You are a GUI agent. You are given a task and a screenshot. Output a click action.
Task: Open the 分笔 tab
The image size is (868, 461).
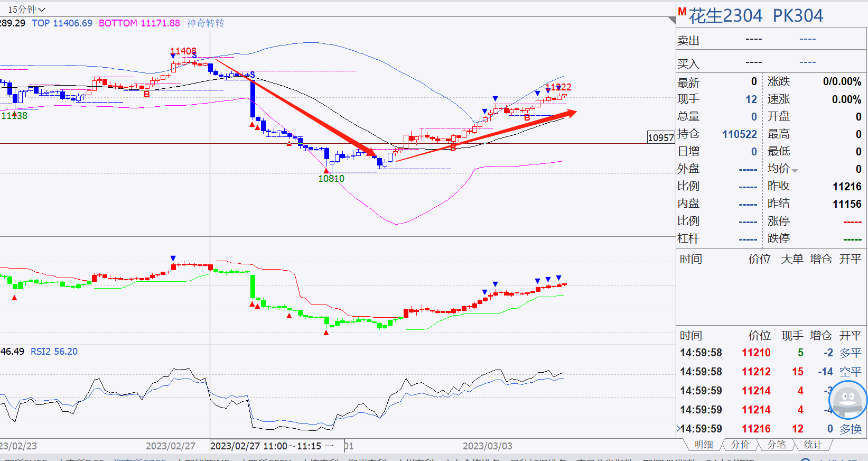pyautogui.click(x=777, y=445)
